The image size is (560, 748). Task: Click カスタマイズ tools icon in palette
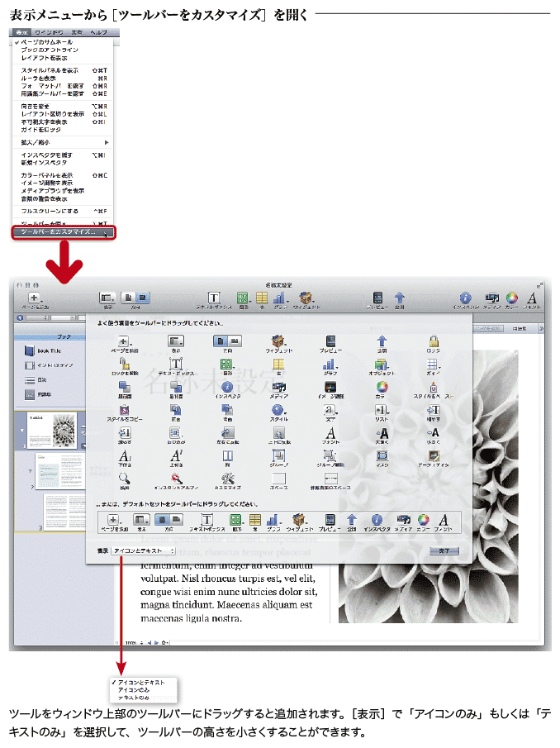227,479
